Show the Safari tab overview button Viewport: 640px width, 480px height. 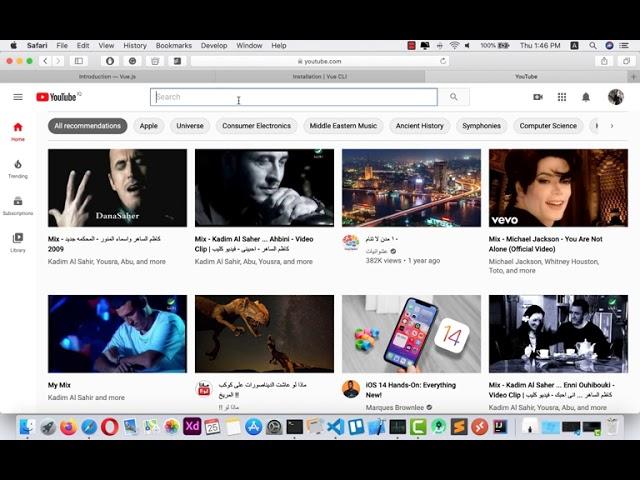[626, 61]
